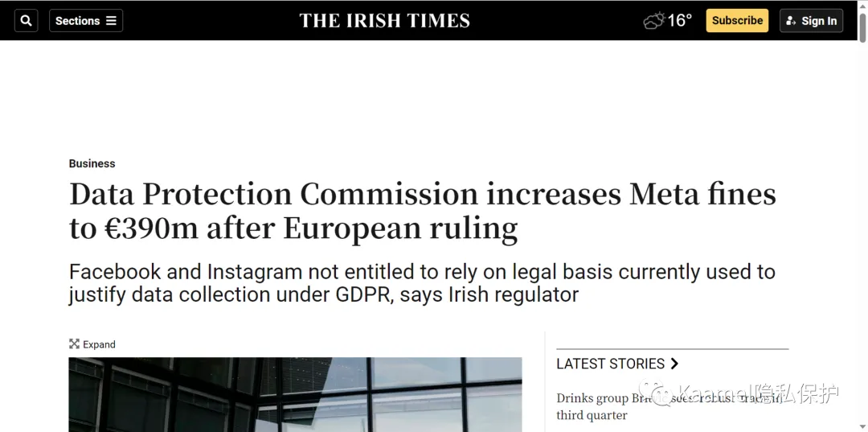Viewport: 868px width, 432px height.
Task: Go home via The Irish Times logo
Action: (385, 21)
